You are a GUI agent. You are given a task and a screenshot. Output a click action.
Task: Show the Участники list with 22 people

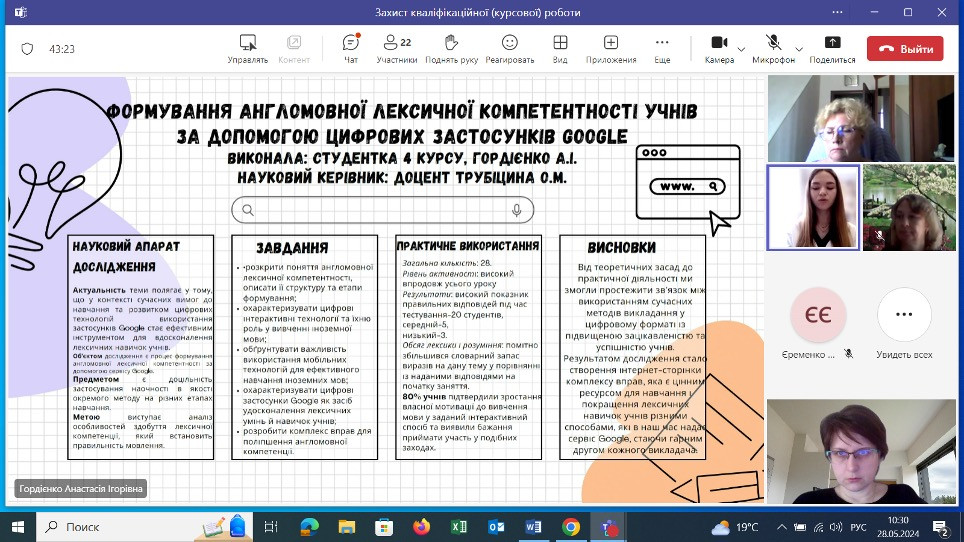click(x=397, y=49)
